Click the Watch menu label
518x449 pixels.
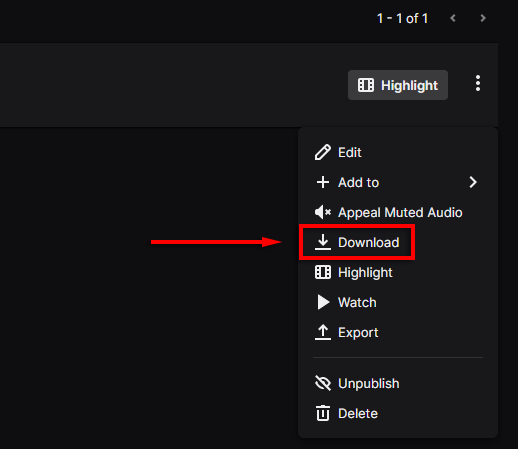357,302
